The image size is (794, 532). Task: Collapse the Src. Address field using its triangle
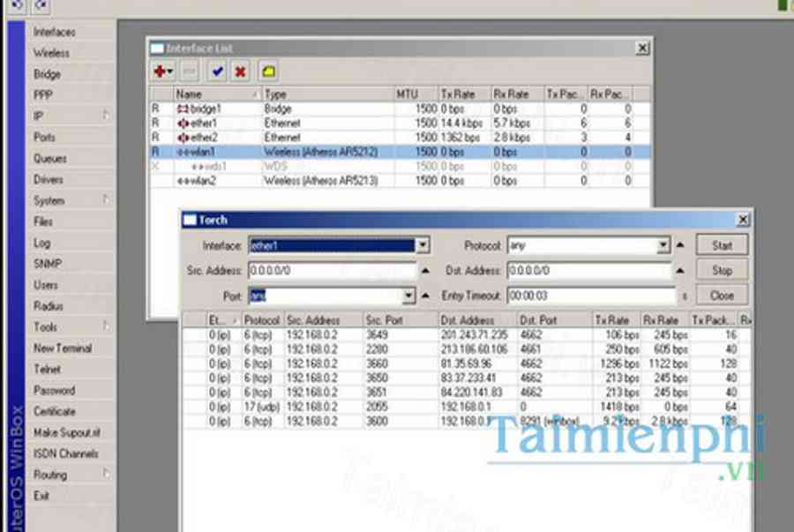click(425, 271)
